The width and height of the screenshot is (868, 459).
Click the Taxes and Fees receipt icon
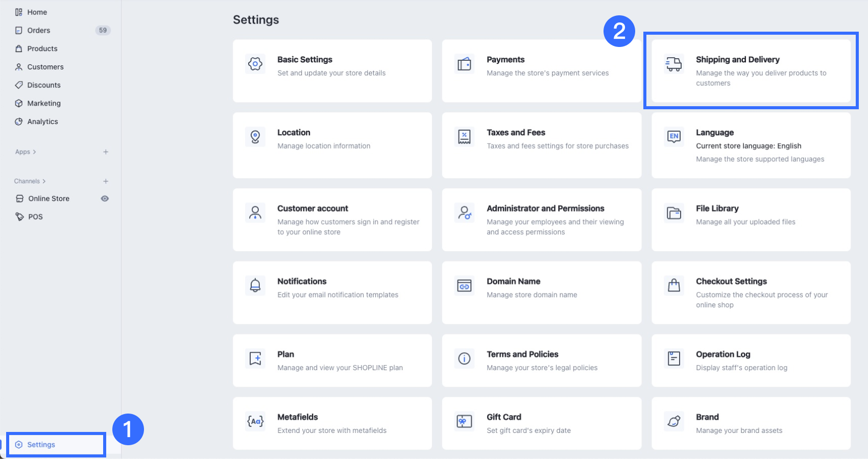point(464,137)
